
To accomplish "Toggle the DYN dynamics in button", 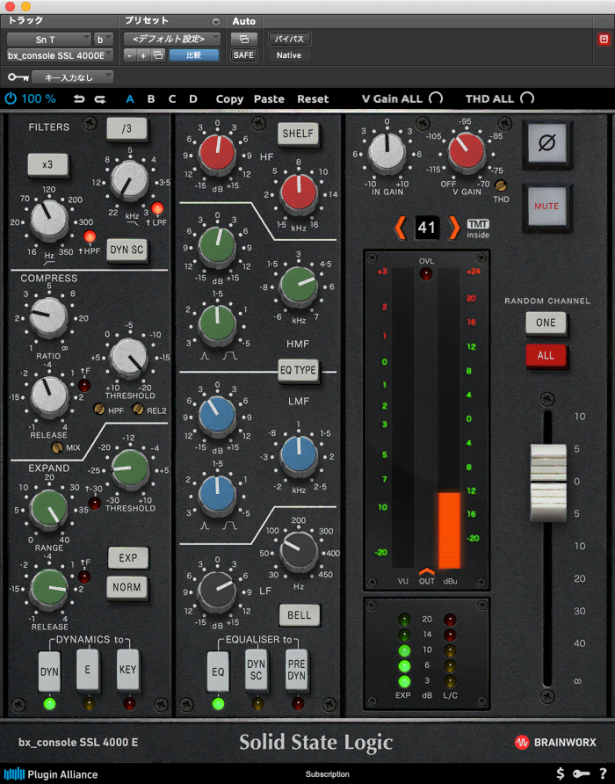I will (50, 672).
